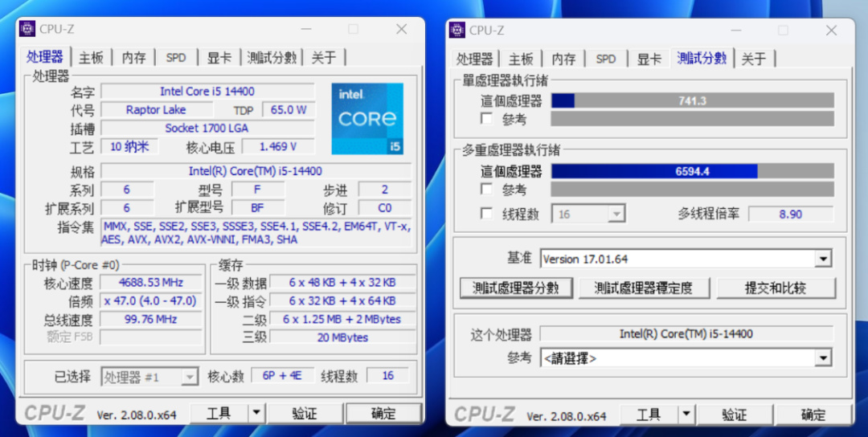Viewport: 868px width, 437px height.
Task: Select 主板 tab in right window
Action: (521, 59)
